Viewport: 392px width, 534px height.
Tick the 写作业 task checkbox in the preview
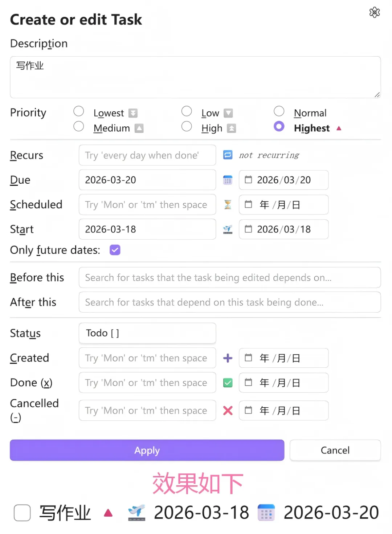point(22,513)
